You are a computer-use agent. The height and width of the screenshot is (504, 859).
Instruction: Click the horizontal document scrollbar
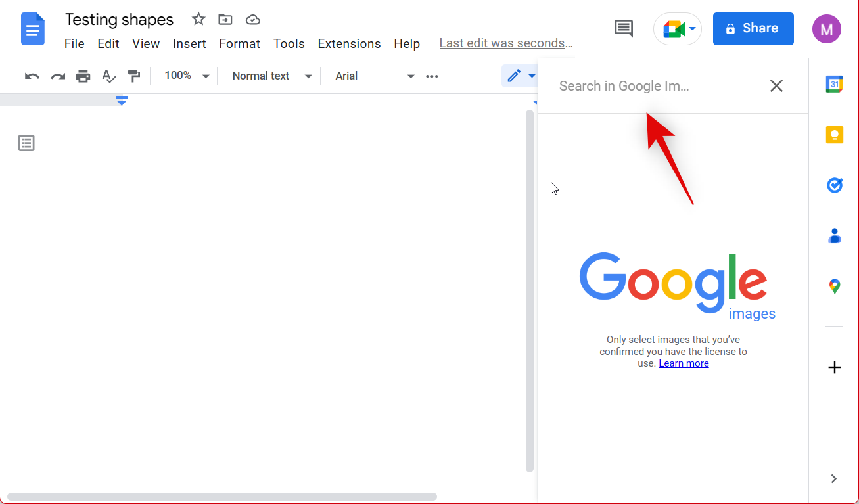(x=222, y=497)
